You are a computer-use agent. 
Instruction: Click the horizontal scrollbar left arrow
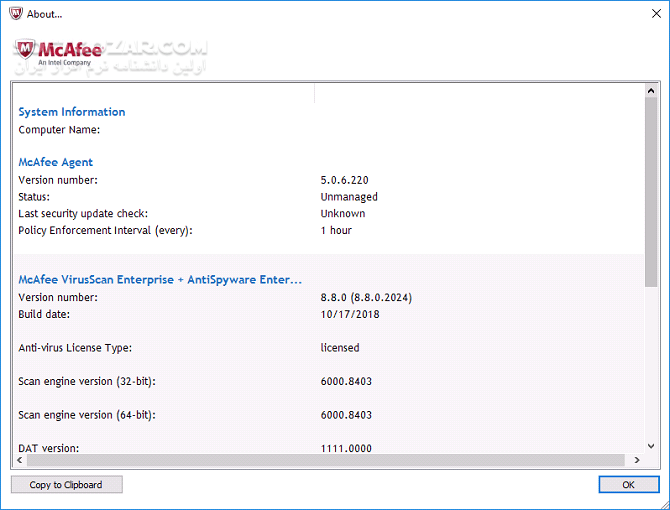pyautogui.click(x=20, y=460)
